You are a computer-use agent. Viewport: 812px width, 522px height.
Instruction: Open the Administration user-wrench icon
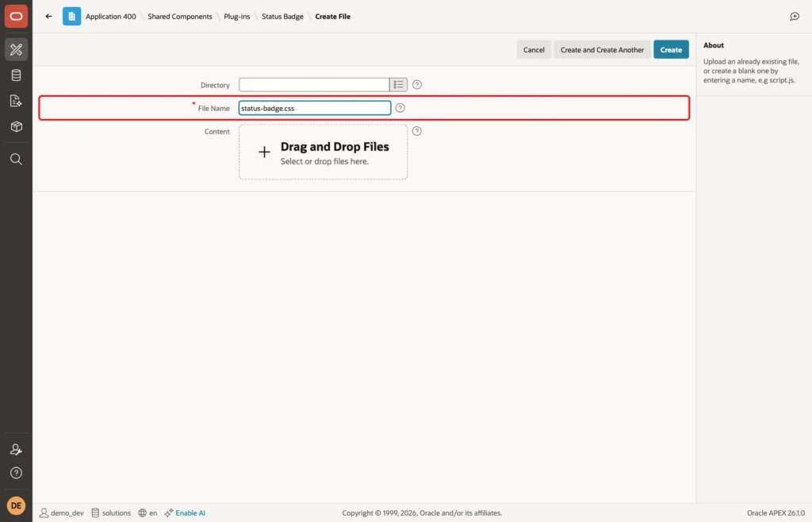16,450
